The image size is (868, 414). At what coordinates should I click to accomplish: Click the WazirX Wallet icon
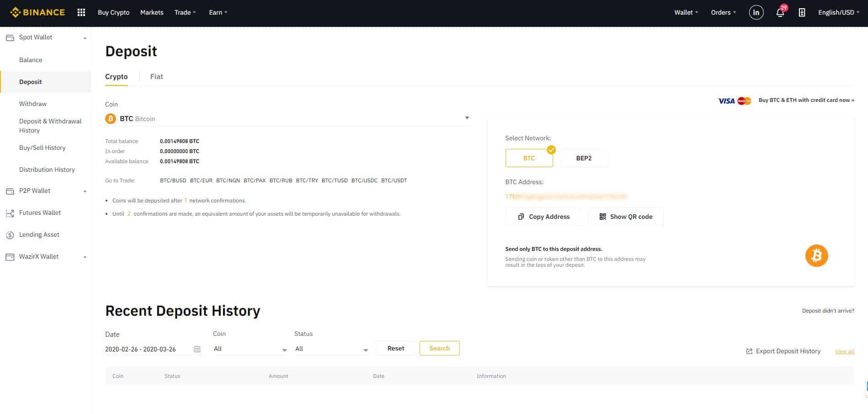coord(10,257)
